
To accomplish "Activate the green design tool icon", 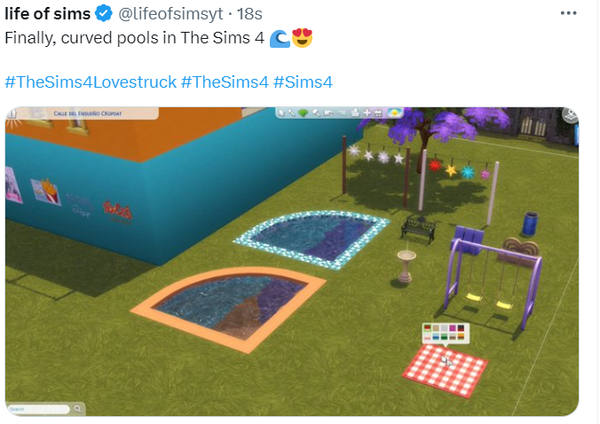I will pyautogui.click(x=303, y=113).
